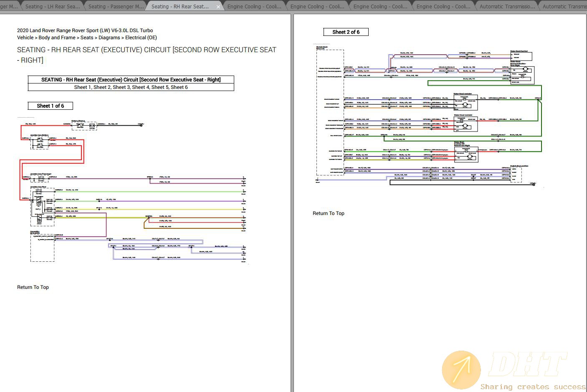
Task: Open the Sheet 1 wiring diagram image
Action: pos(133,191)
